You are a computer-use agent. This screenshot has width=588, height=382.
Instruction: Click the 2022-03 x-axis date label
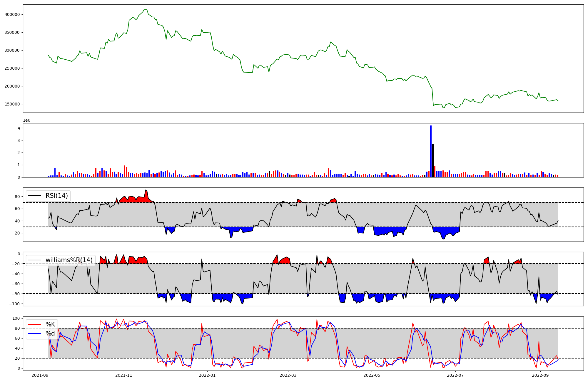(x=288, y=375)
